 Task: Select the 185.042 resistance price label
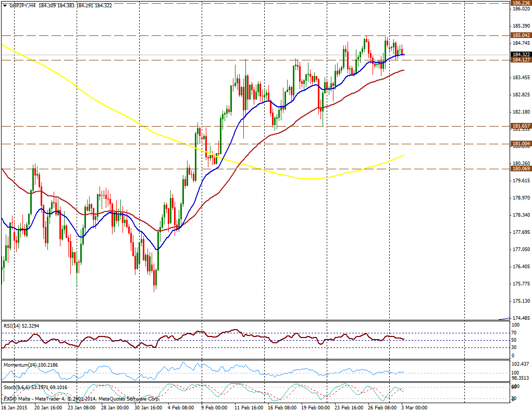tap(521, 35)
